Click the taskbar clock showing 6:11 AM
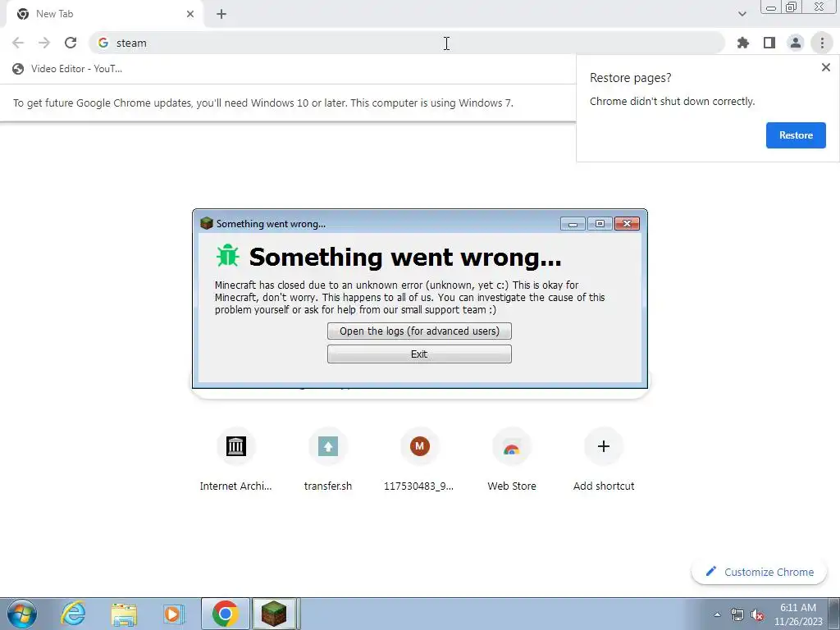 797,614
